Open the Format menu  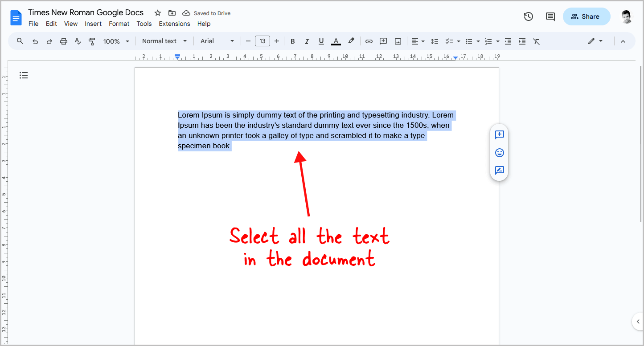[x=119, y=24]
